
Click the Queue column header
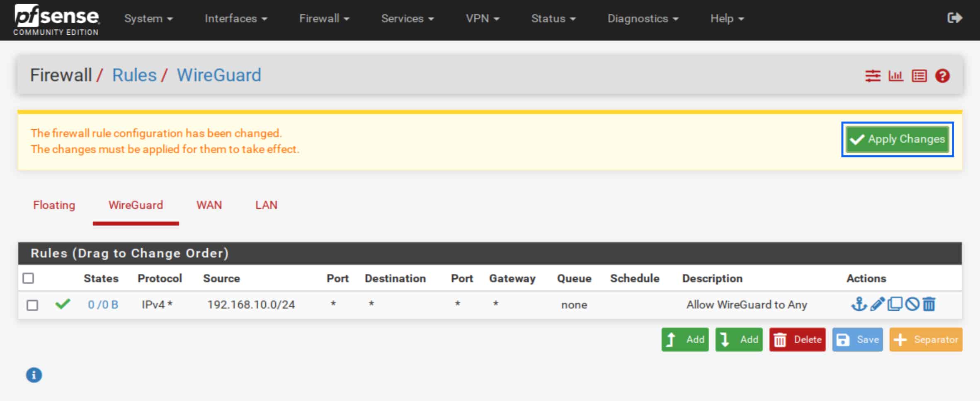coord(574,278)
